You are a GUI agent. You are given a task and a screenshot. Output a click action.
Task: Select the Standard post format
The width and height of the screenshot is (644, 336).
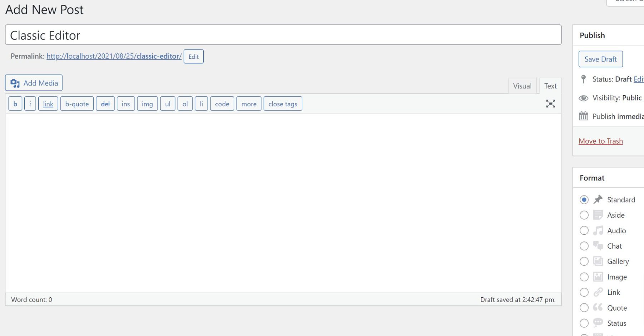click(584, 200)
